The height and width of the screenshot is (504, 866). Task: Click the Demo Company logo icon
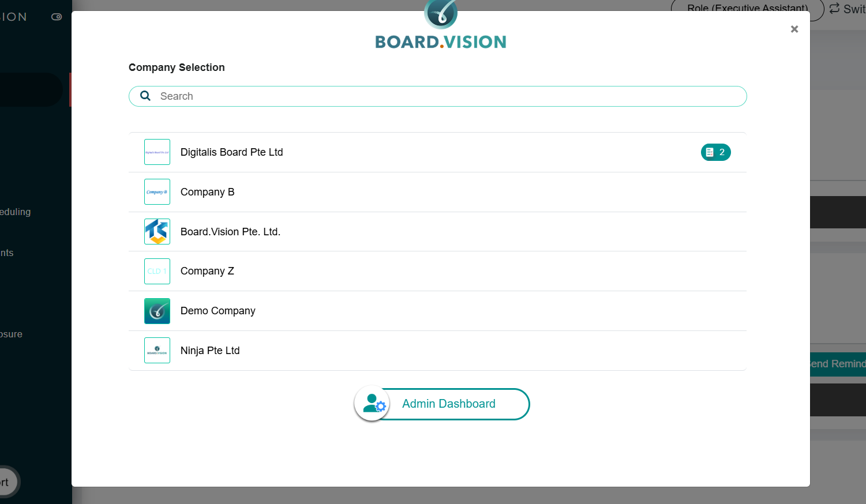tap(157, 311)
